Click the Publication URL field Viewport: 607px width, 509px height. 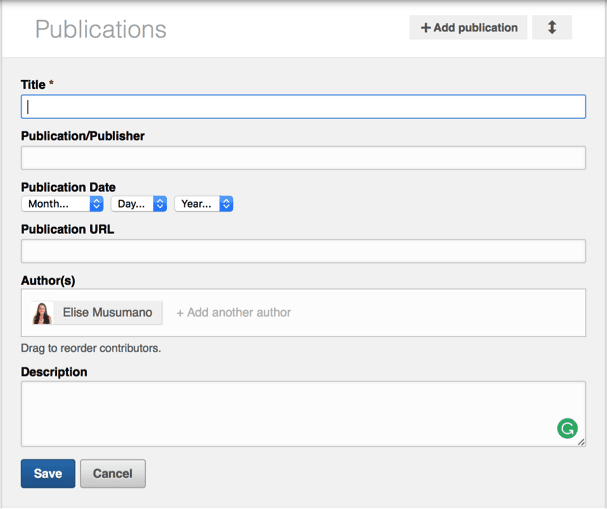[303, 251]
